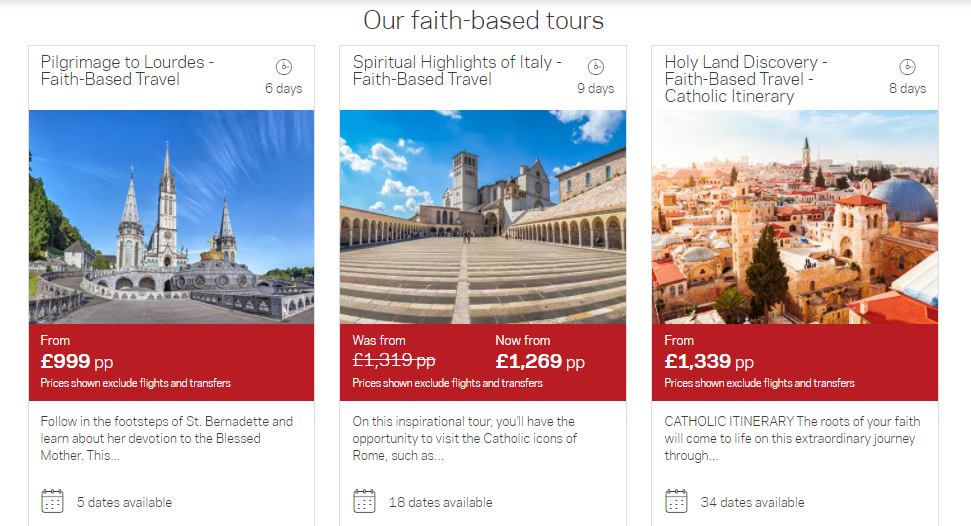Open the Pilgrimage to Lourdes tour title
The image size is (971, 526).
(127, 70)
